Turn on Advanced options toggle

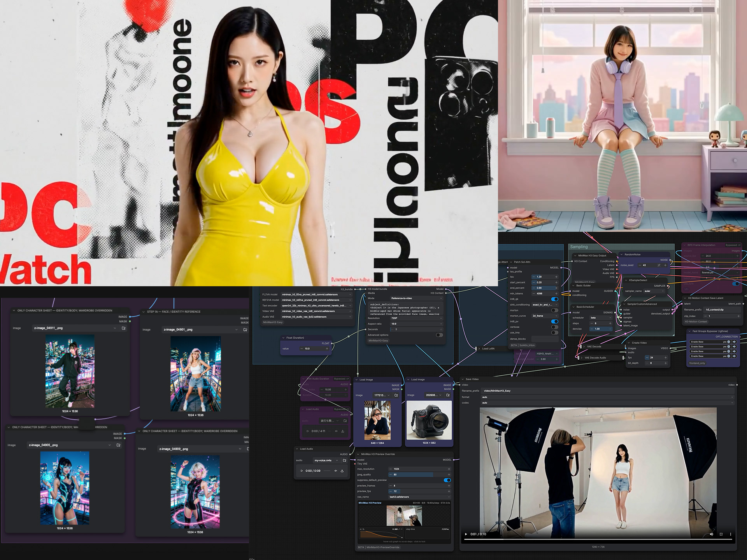pos(440,335)
